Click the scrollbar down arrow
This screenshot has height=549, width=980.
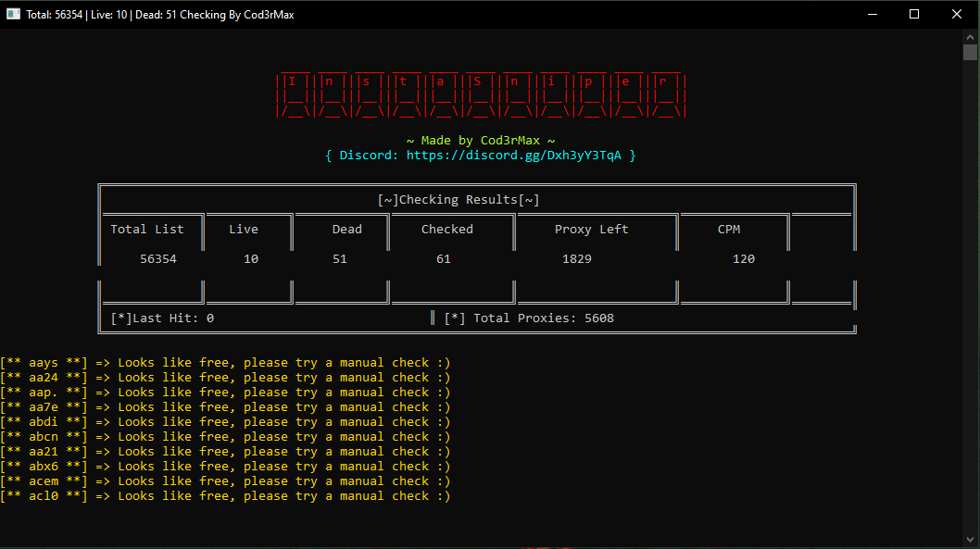click(x=970, y=540)
